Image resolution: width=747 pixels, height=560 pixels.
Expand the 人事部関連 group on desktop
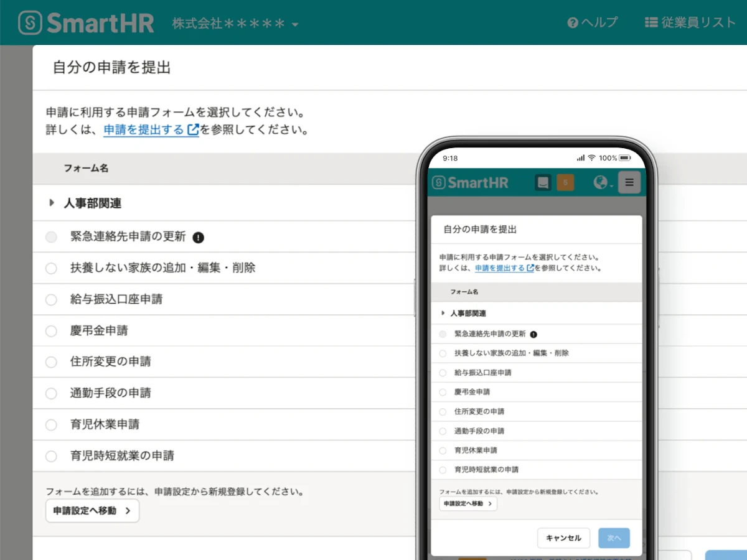52,203
